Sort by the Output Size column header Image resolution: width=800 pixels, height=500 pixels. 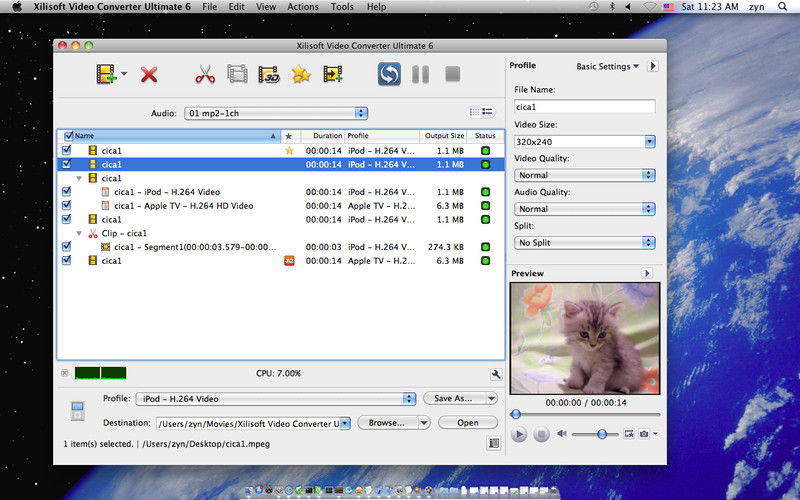pyautogui.click(x=444, y=136)
